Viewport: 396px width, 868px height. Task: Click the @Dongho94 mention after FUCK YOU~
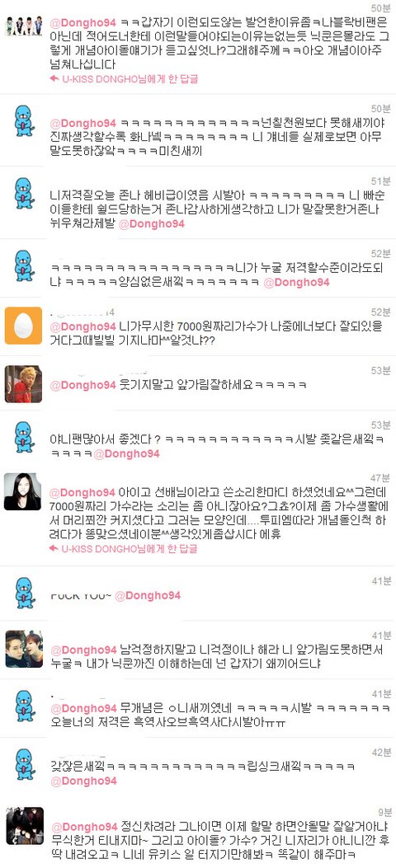(x=148, y=596)
